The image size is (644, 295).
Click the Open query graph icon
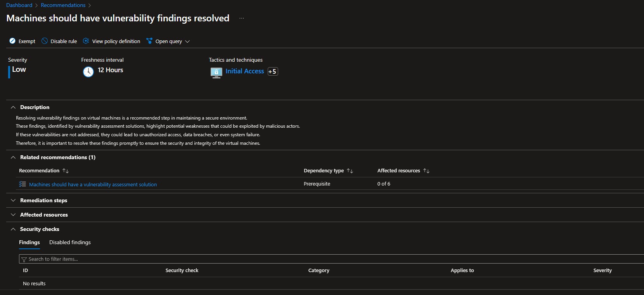pos(149,41)
